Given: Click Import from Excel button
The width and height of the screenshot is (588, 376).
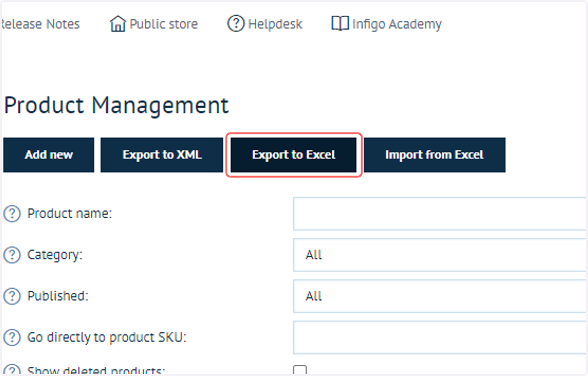Looking at the screenshot, I should [x=435, y=155].
